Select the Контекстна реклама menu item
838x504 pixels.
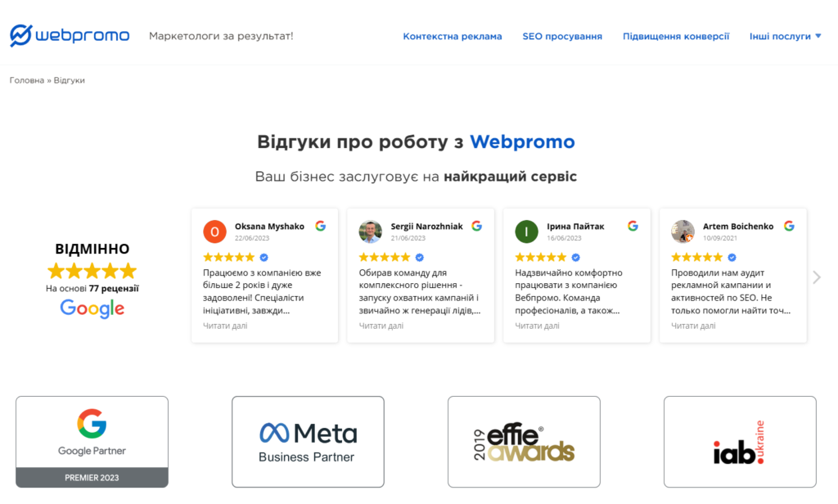pyautogui.click(x=453, y=36)
